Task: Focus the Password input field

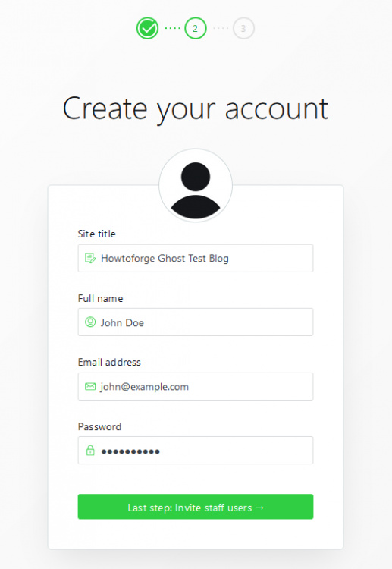Action: [196, 451]
